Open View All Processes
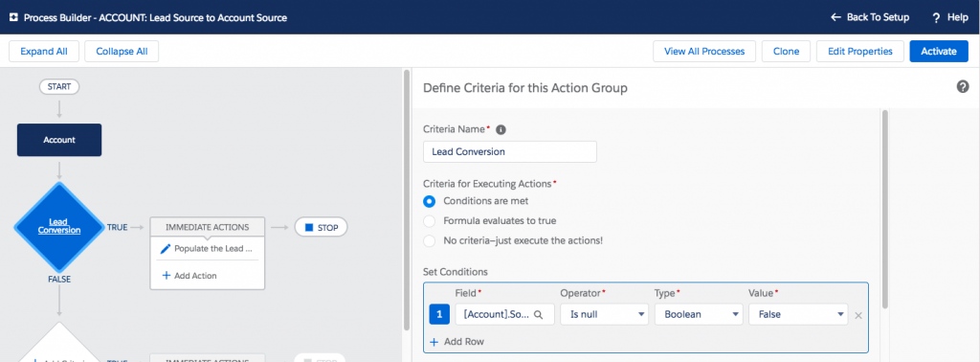The image size is (980, 362). tap(704, 52)
